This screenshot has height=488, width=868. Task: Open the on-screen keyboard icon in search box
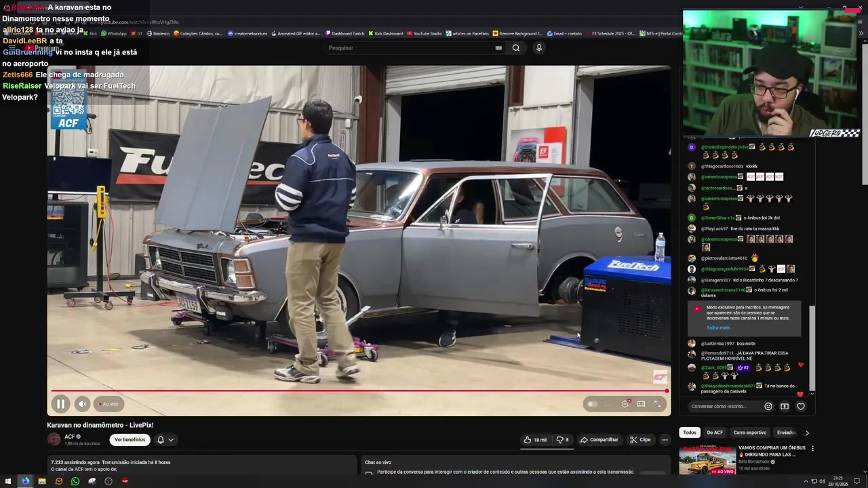pos(498,48)
